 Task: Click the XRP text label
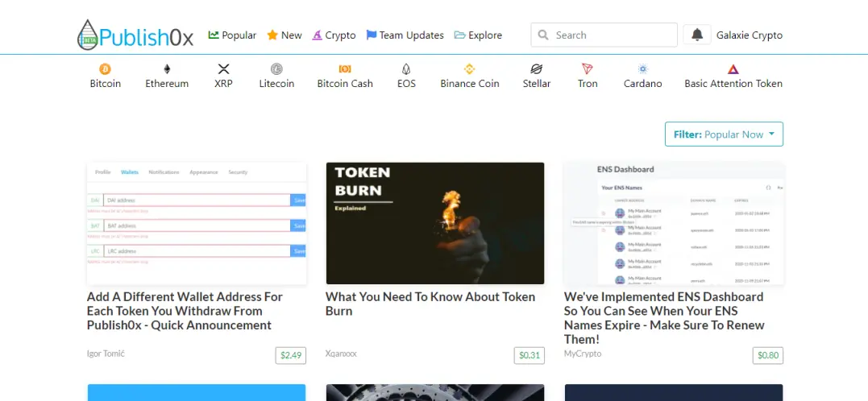pyautogui.click(x=223, y=84)
